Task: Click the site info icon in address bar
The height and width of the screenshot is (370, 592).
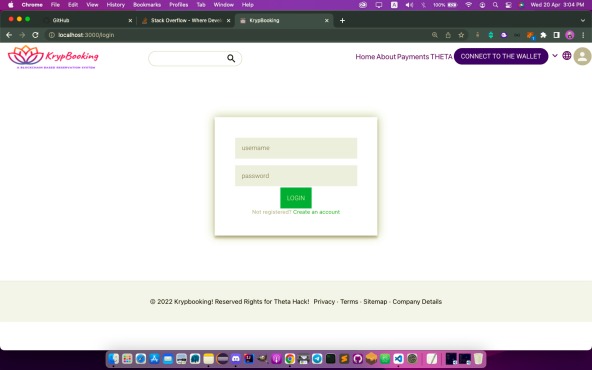Action: [x=52, y=35]
